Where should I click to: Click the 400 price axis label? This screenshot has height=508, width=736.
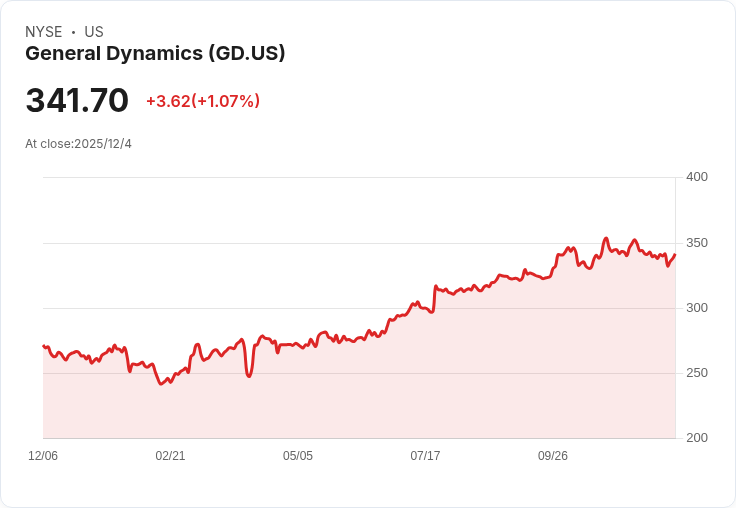click(x=696, y=177)
